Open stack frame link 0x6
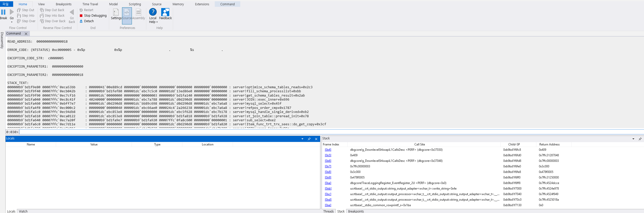 328,161
